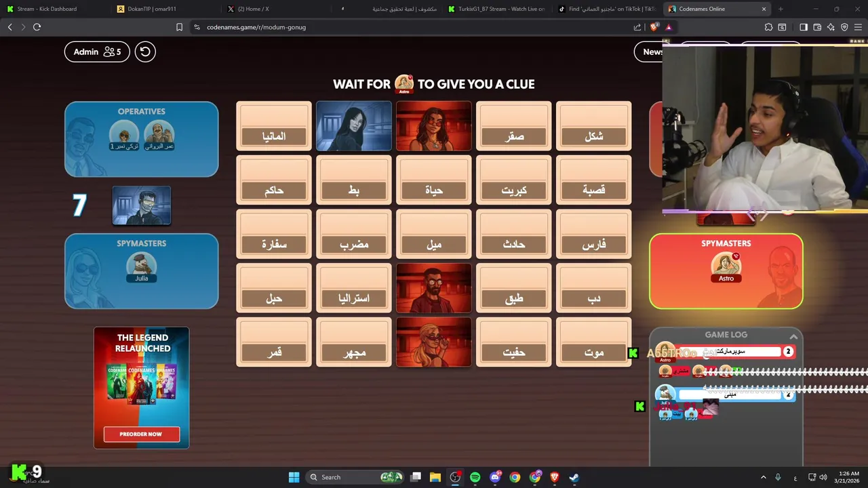868x488 pixels.
Task: Select the شكل word card
Action: click(x=594, y=126)
